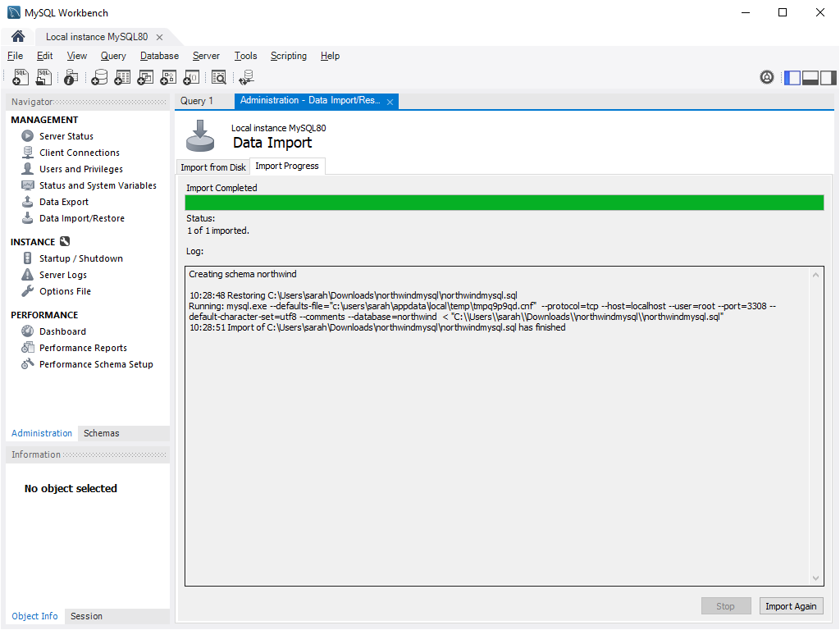Create a new schema icon
The width and height of the screenshot is (840, 630).
click(x=99, y=78)
